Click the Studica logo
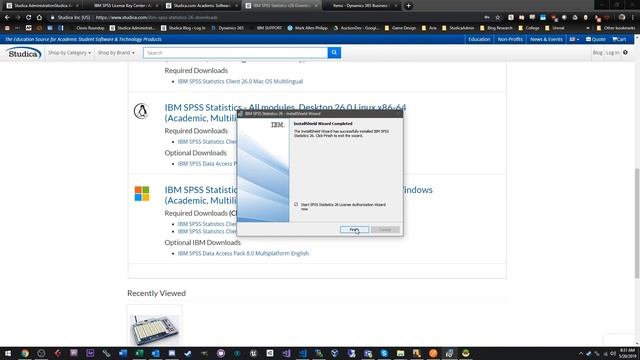 pyautogui.click(x=23, y=53)
